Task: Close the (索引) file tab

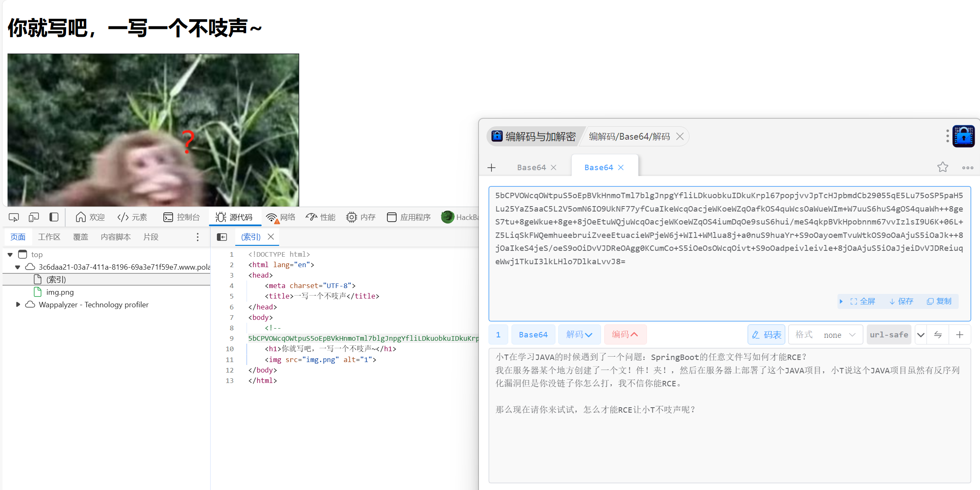Action: tap(271, 237)
